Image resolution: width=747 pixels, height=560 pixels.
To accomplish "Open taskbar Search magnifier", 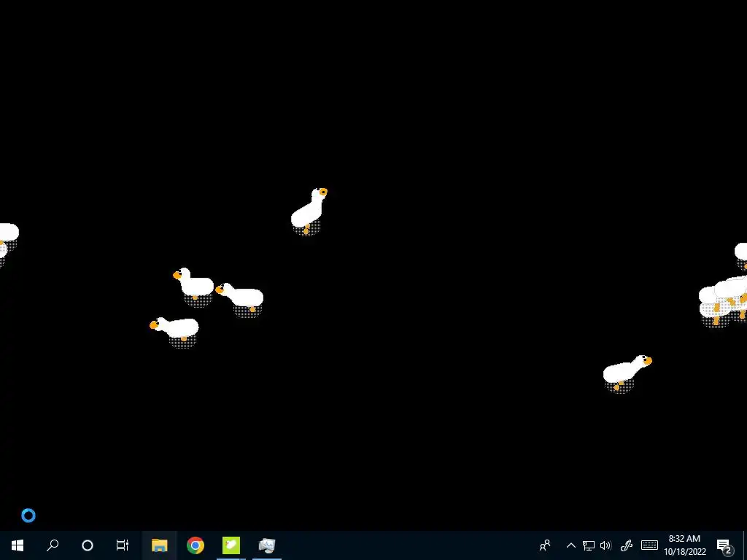I will (53, 545).
